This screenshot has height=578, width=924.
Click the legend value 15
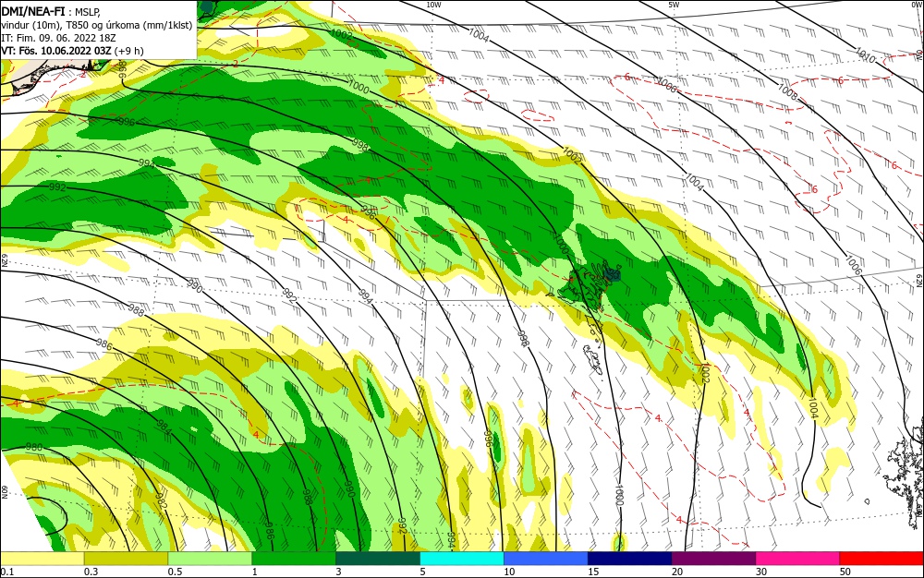(593, 572)
